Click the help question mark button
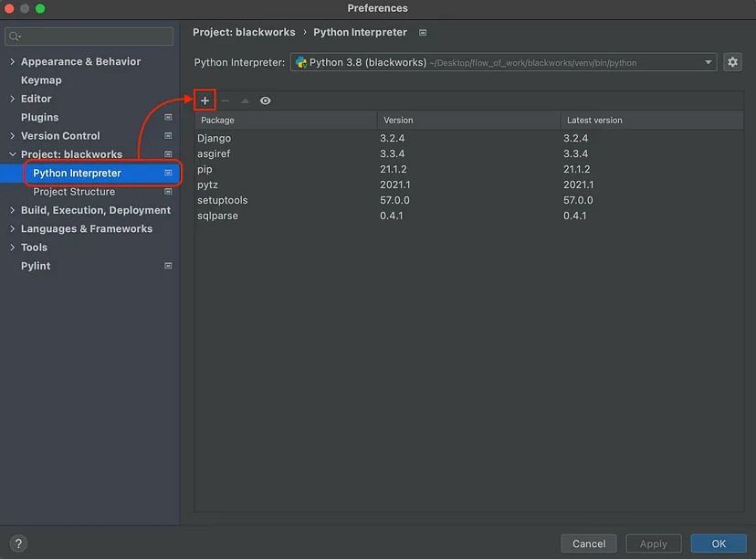This screenshot has height=559, width=756. (18, 543)
